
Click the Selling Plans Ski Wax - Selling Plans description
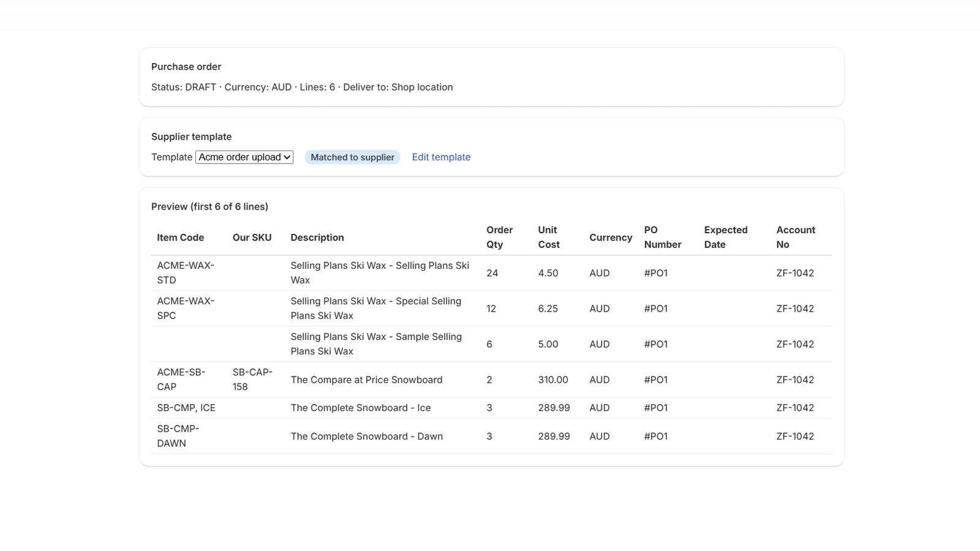[x=380, y=273]
